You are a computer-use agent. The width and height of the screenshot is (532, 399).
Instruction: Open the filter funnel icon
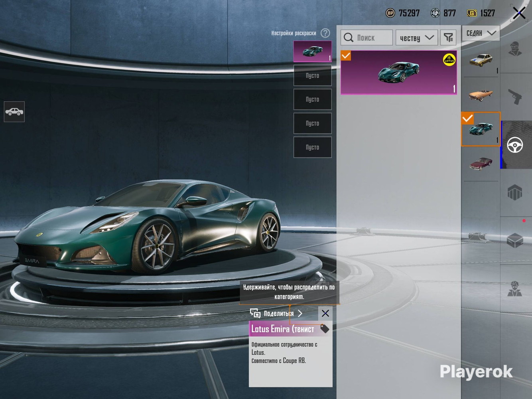(x=449, y=38)
